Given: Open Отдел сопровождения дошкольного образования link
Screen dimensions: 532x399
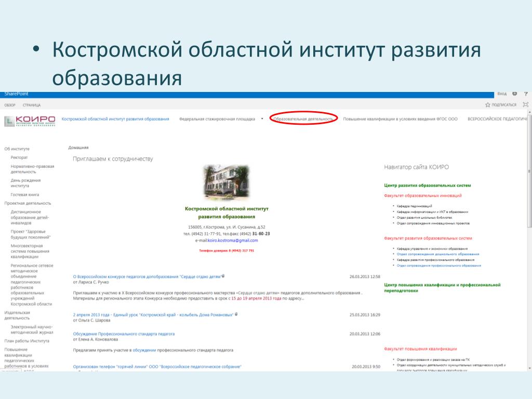Looking at the screenshot, I should point(437,254).
